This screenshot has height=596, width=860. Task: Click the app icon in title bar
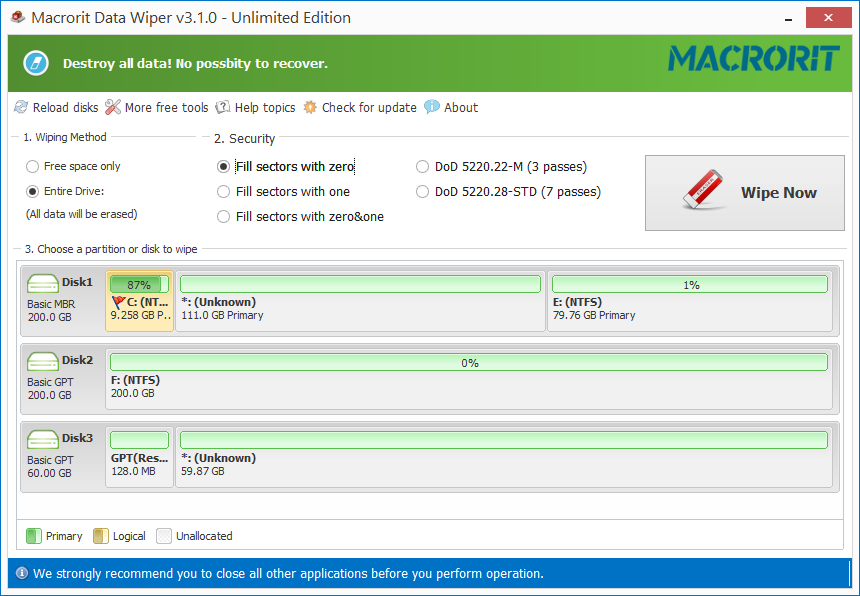(18, 17)
